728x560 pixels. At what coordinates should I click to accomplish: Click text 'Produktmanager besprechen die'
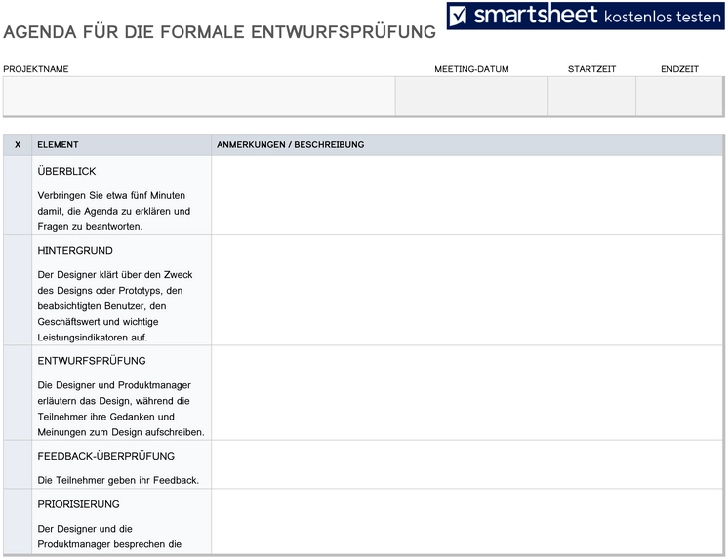tap(109, 544)
